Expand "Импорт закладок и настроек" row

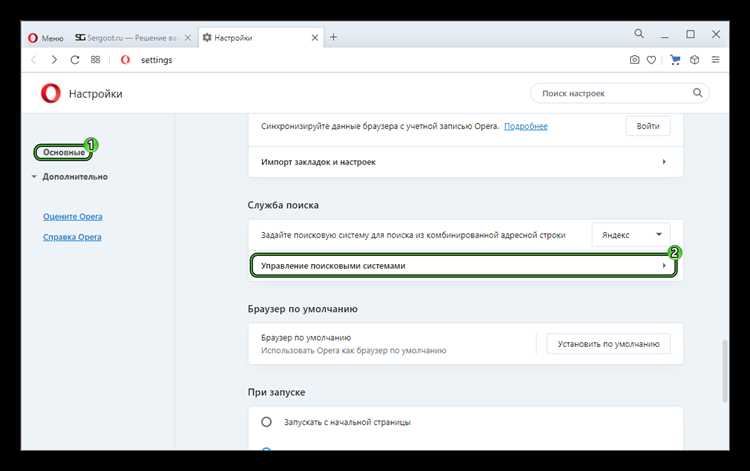(465, 161)
